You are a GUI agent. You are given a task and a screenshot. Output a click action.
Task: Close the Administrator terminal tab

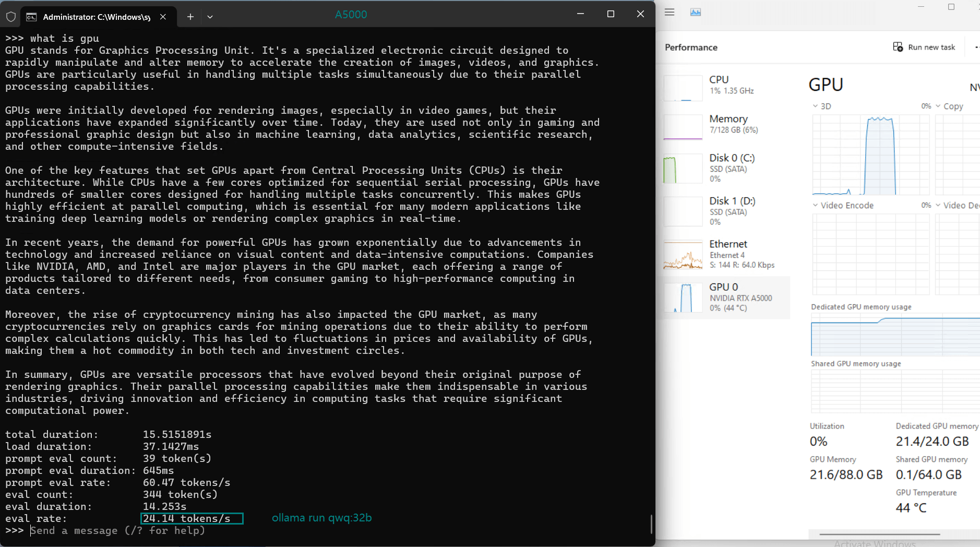[163, 17]
